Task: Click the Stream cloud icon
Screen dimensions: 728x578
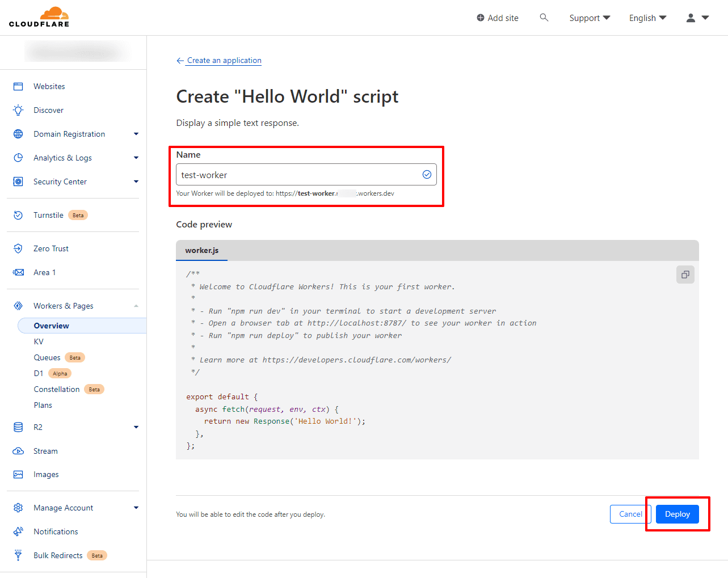Action: coord(18,451)
